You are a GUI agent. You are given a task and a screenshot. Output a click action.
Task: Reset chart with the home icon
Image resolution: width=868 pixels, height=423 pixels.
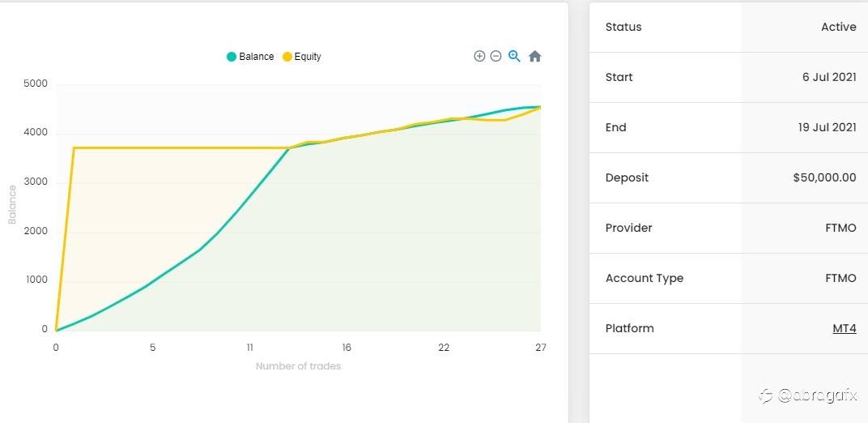(534, 56)
